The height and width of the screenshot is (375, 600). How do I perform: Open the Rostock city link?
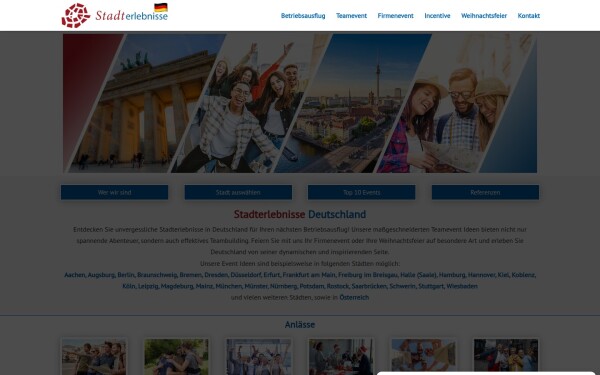pos(338,286)
